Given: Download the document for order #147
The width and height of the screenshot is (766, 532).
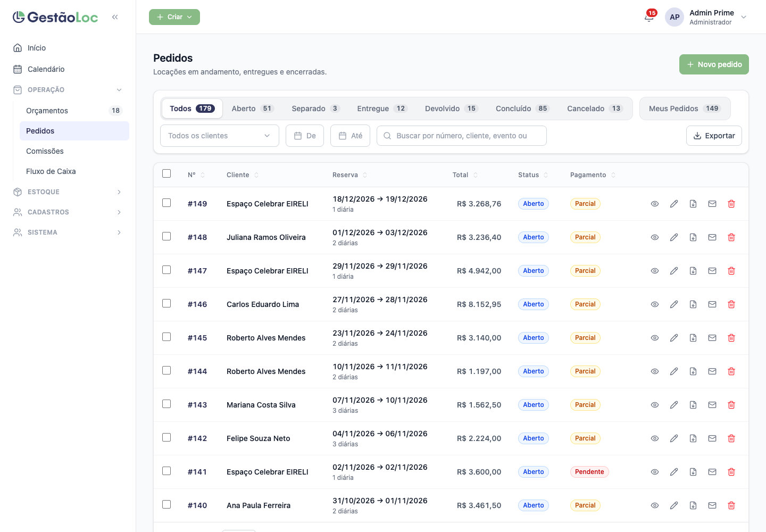Looking at the screenshot, I should pyautogui.click(x=693, y=271).
